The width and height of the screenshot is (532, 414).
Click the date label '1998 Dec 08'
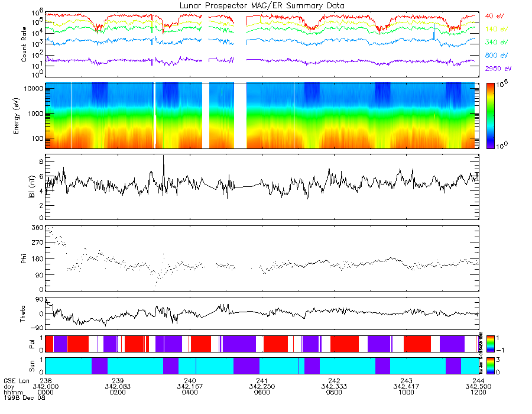coord(24,397)
